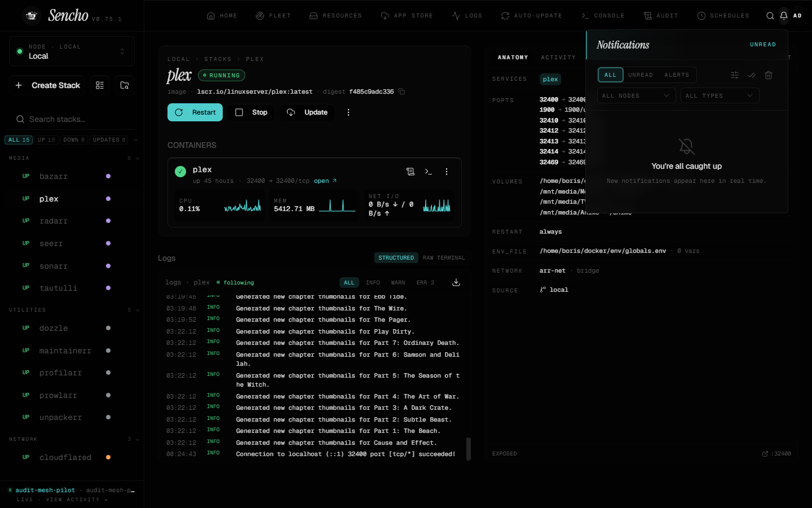812x508 pixels.
Task: Delete all notifications with trash icon
Action: (769, 75)
